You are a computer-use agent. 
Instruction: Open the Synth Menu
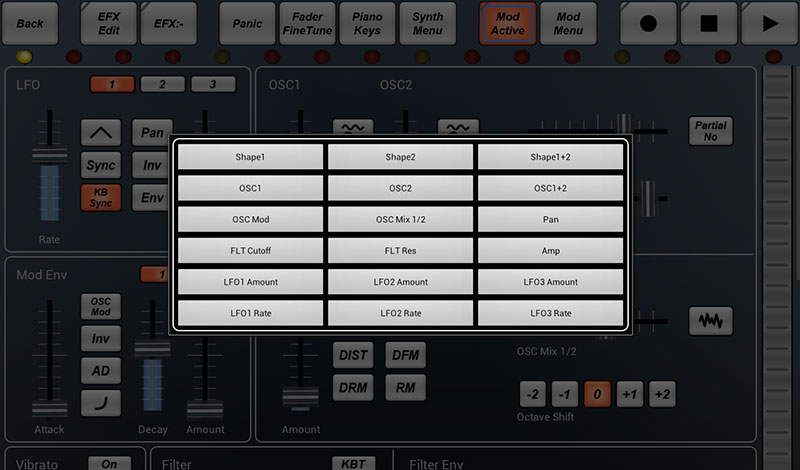point(428,23)
